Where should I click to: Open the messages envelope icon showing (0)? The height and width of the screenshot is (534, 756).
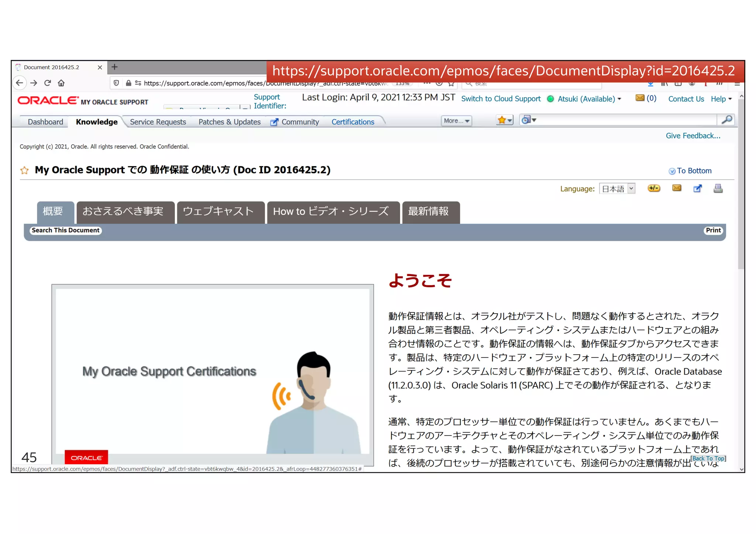click(640, 98)
